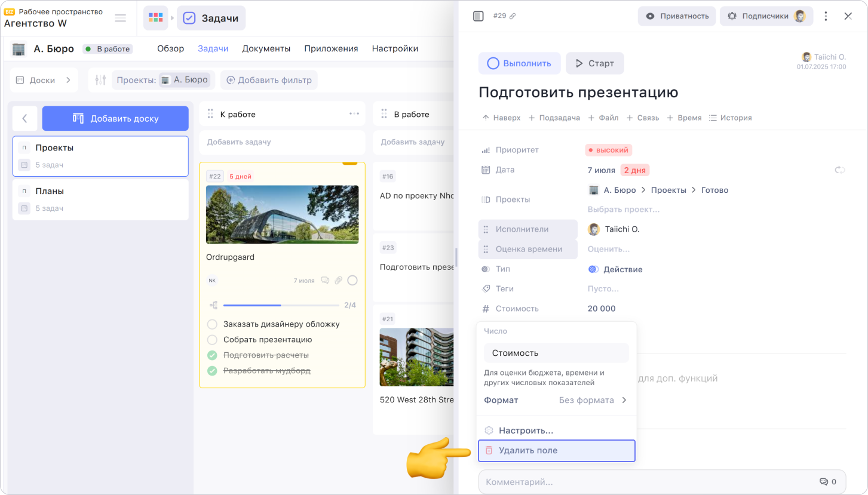Open the Ordrupgaard building thumbnail

point(282,214)
